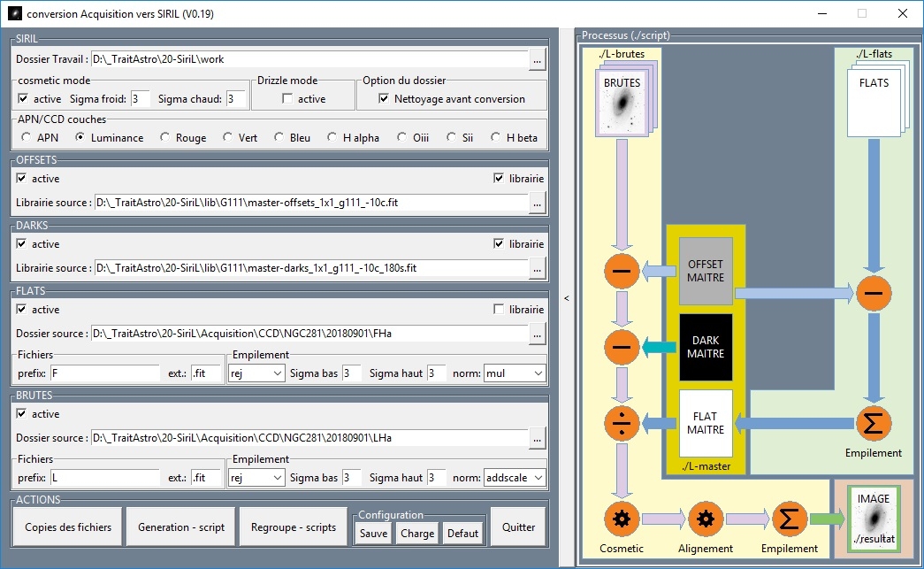Toggle FLATS active checkbox

(21, 309)
